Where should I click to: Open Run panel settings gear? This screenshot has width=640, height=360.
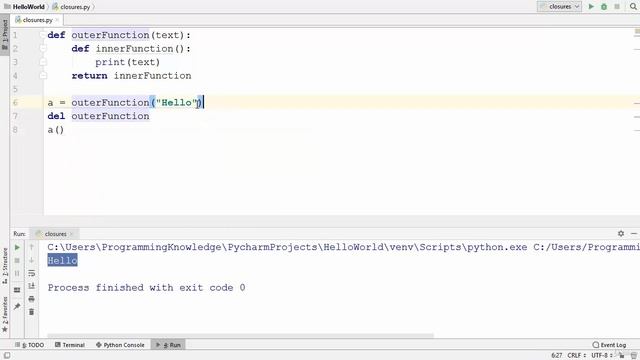(621, 233)
